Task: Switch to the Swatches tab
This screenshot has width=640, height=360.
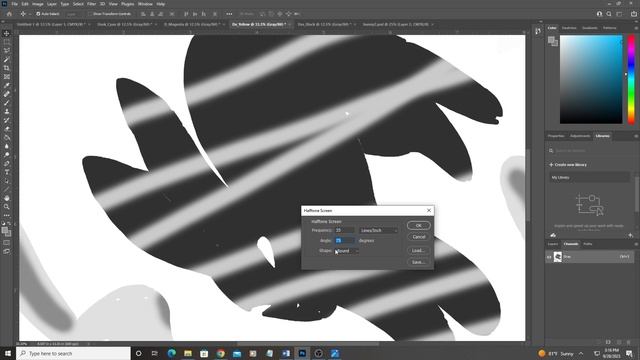Action: [569, 28]
